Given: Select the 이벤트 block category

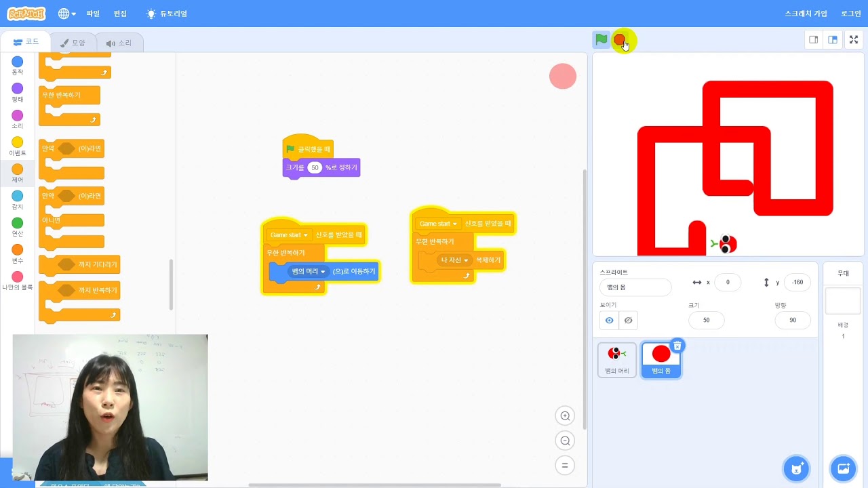Looking at the screenshot, I should [17, 146].
